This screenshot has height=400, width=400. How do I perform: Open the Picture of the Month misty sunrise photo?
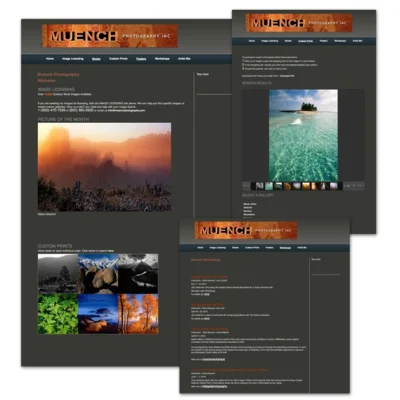pos(104,167)
